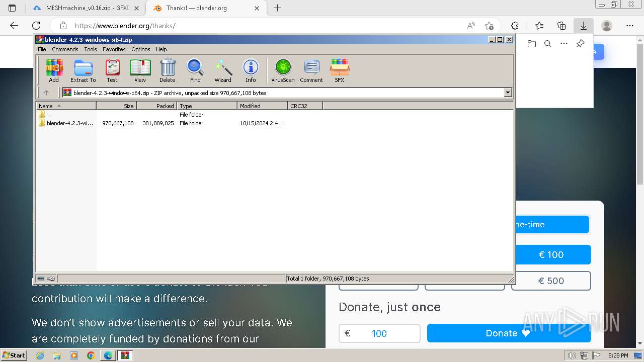The width and height of the screenshot is (644, 362).
Task: Click the browser back arrow
Action: [14, 26]
